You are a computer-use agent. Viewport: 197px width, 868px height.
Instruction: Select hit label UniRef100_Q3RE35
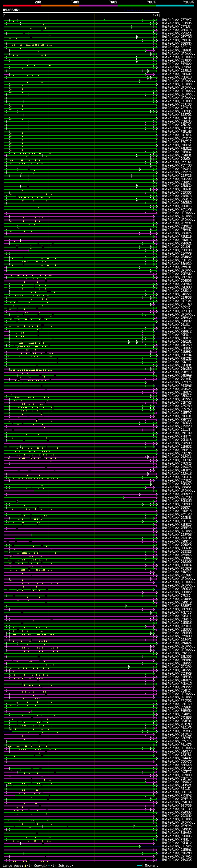tap(177, 122)
